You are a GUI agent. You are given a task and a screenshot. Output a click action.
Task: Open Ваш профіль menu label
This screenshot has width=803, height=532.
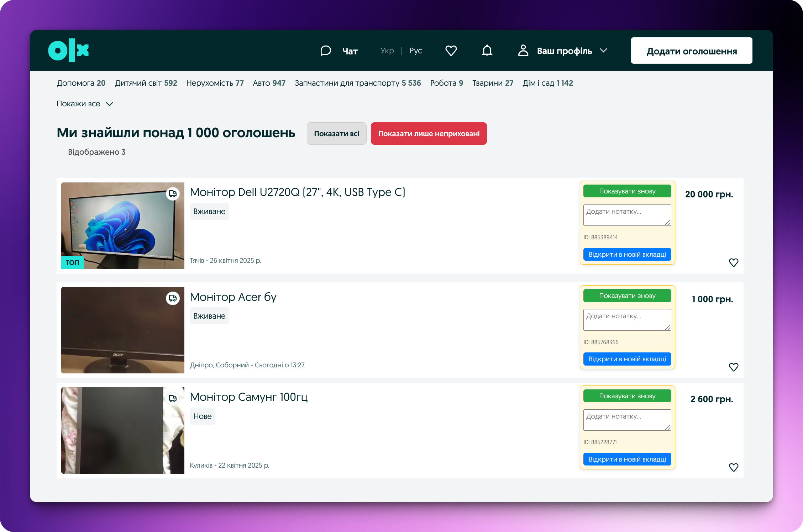tap(565, 51)
